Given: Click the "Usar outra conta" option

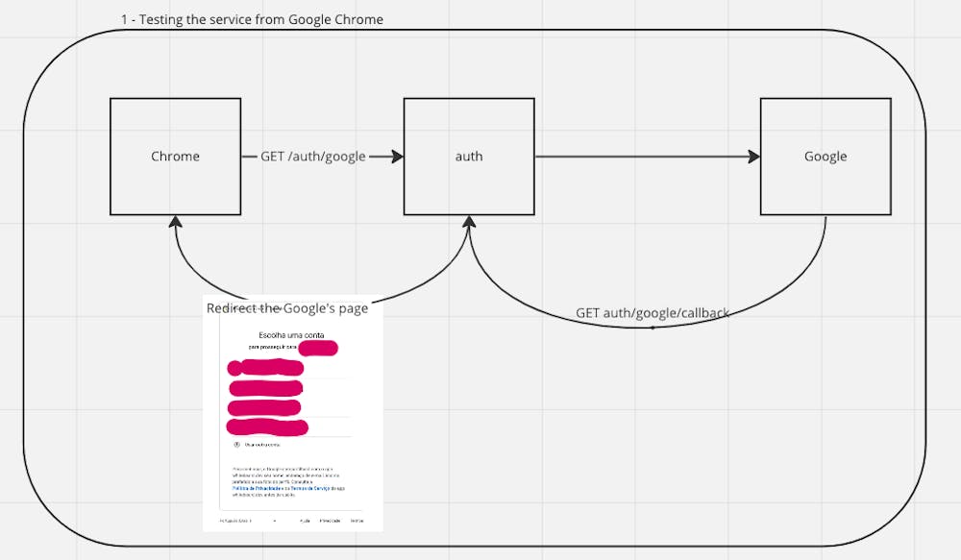Looking at the screenshot, I should coord(264,445).
